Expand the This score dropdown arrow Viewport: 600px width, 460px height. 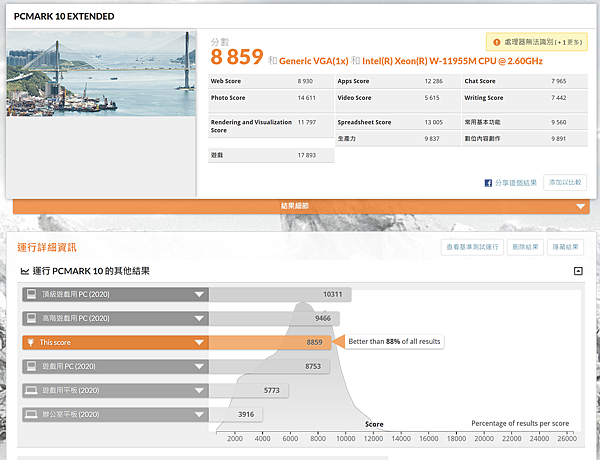(199, 343)
